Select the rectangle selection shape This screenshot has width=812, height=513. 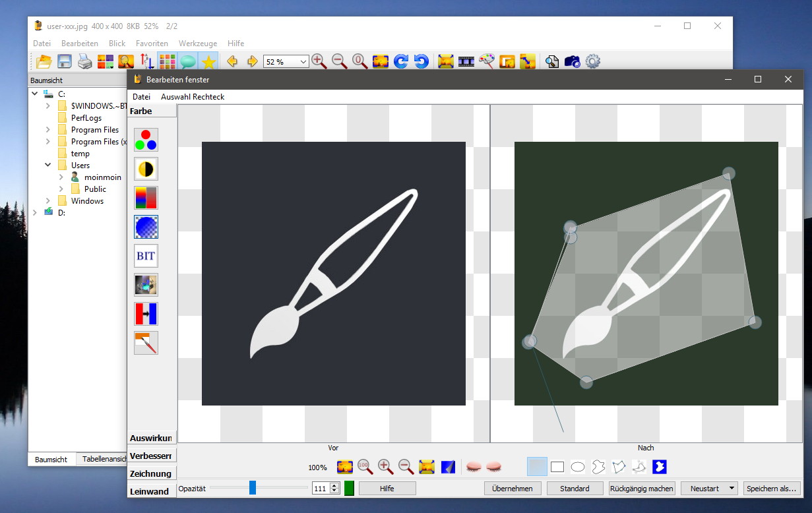(x=557, y=467)
